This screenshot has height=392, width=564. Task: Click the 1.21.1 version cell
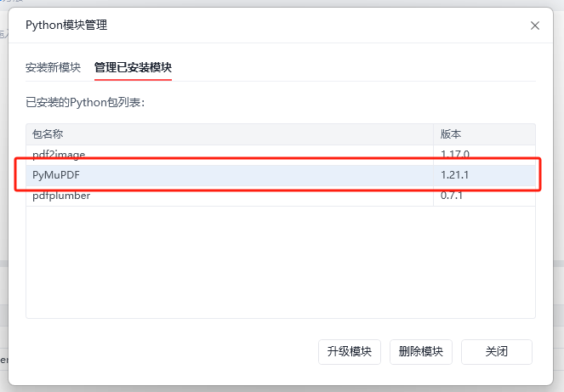[x=455, y=175]
